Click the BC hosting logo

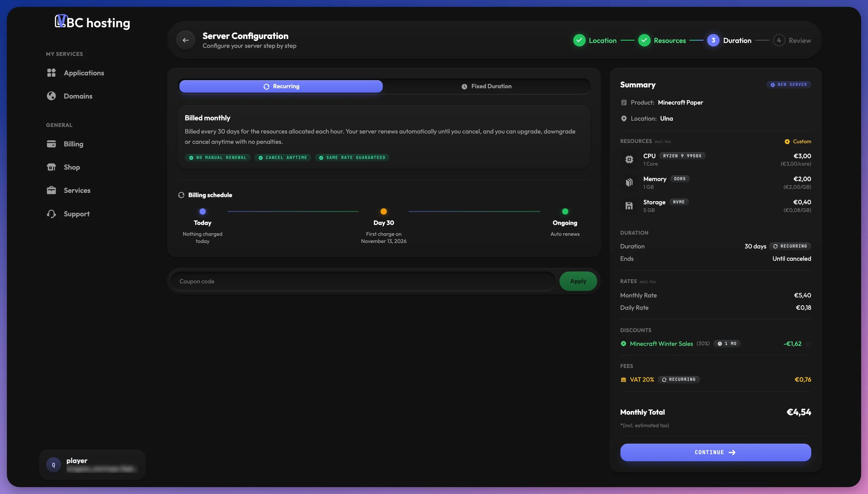[x=92, y=22]
